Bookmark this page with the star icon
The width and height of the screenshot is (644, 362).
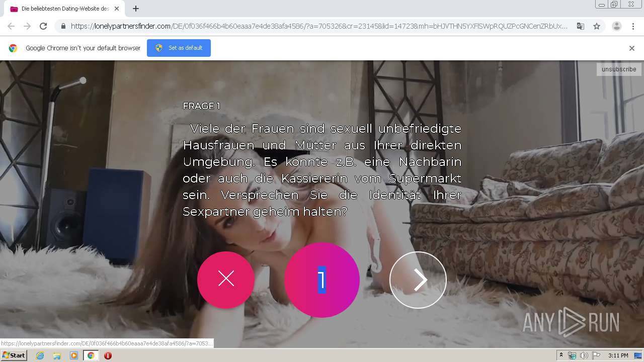click(x=597, y=26)
